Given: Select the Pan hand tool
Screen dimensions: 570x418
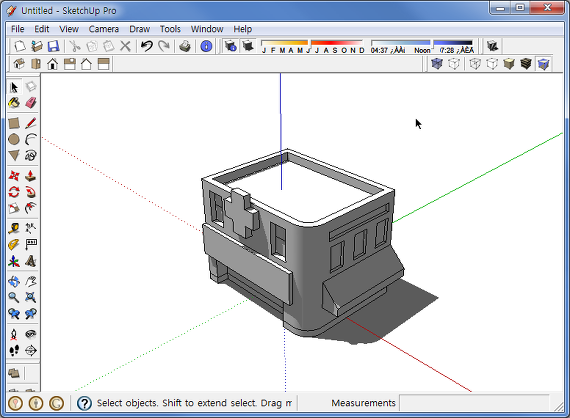Looking at the screenshot, I should pyautogui.click(x=31, y=281).
